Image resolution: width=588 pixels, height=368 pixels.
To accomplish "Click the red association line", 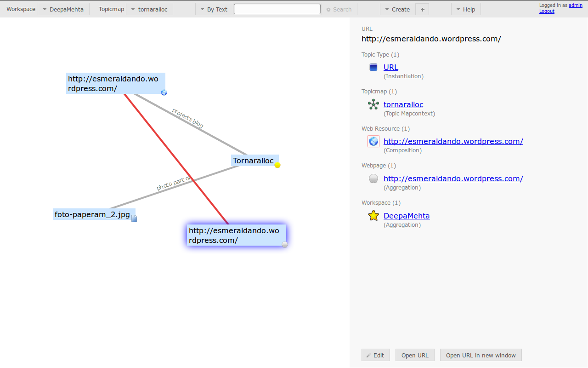I will pyautogui.click(x=176, y=159).
